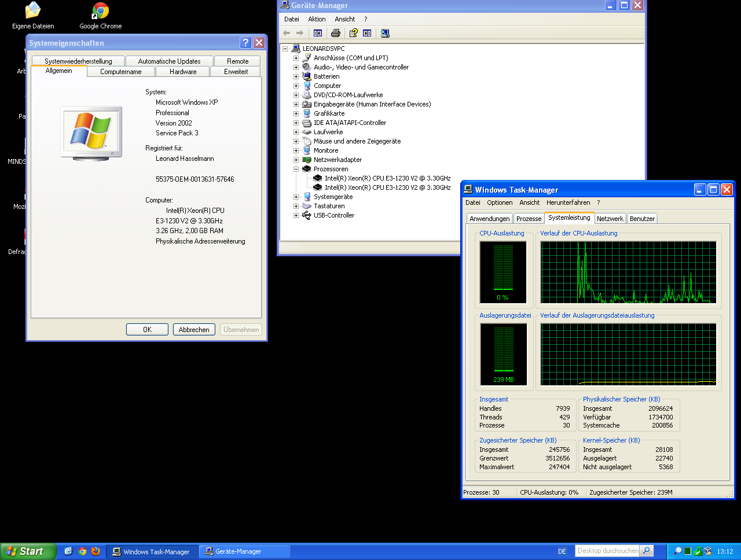Click the LEONARDSVPC computer icon in the tree
This screenshot has height=560, width=741.
pyautogui.click(x=296, y=49)
